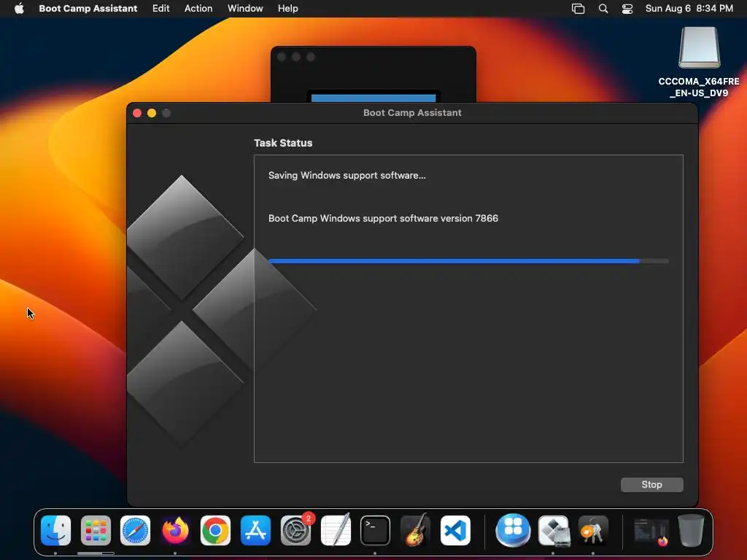Minimize the Boot Camp Assistant window
The image size is (747, 560).
[x=152, y=113]
